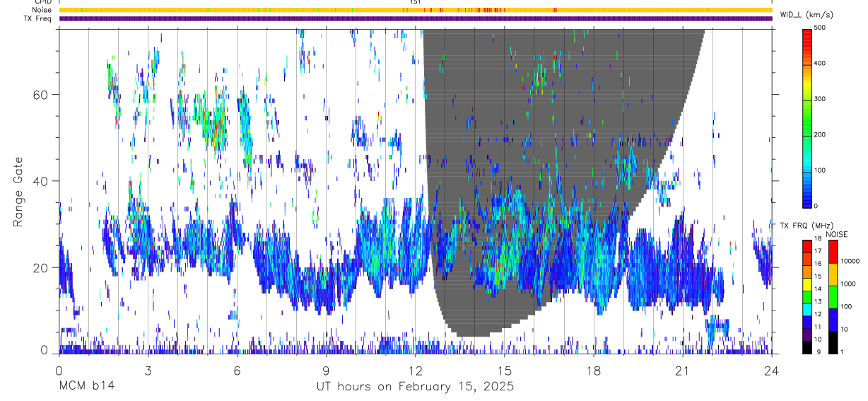Click orange 1000–10000 segment of NOISE colorbar
This screenshot has height=401, width=868.
833,274
